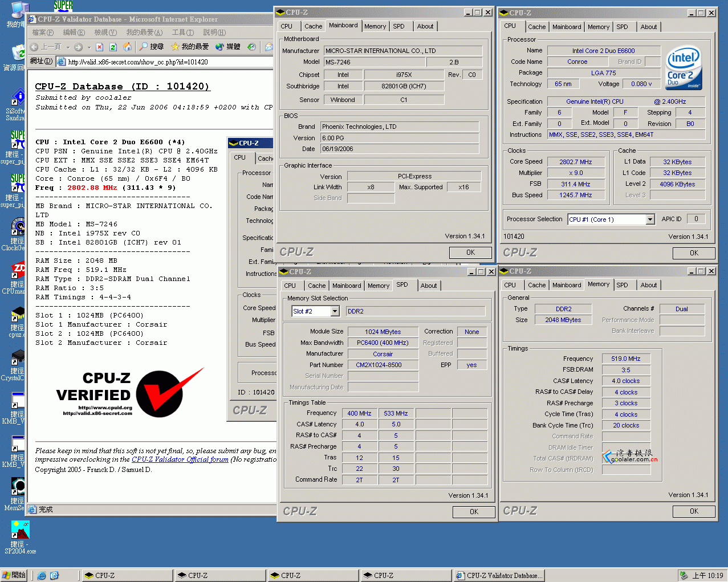Go to the home page via house icon
Screen dimensions: 728x582
[x=127, y=47]
